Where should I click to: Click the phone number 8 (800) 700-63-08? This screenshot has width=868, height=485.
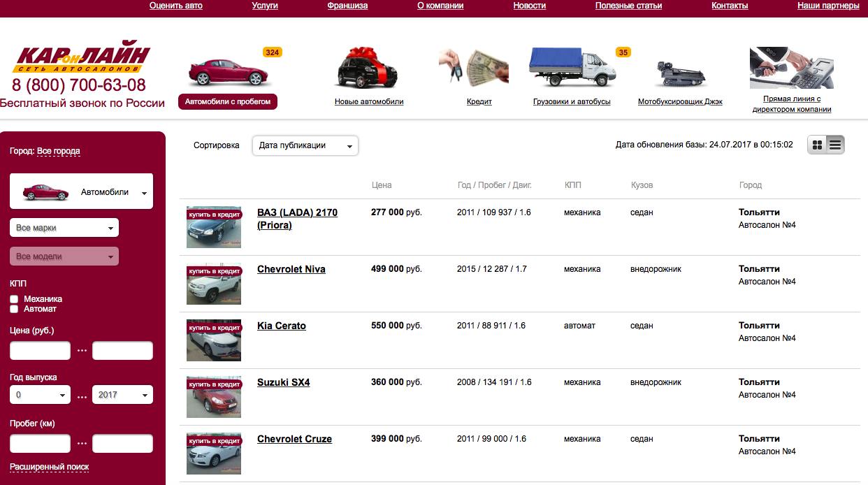(79, 85)
